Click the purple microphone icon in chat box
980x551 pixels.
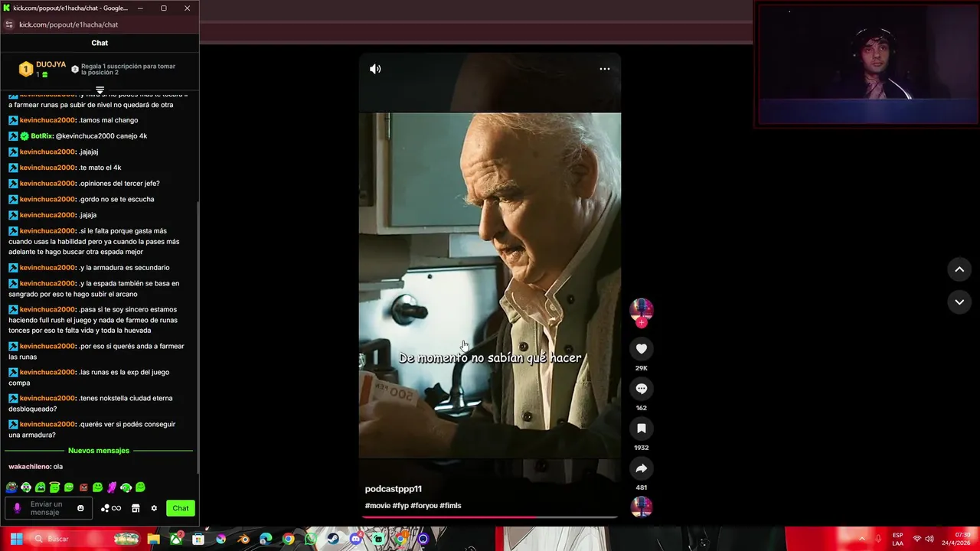(17, 508)
